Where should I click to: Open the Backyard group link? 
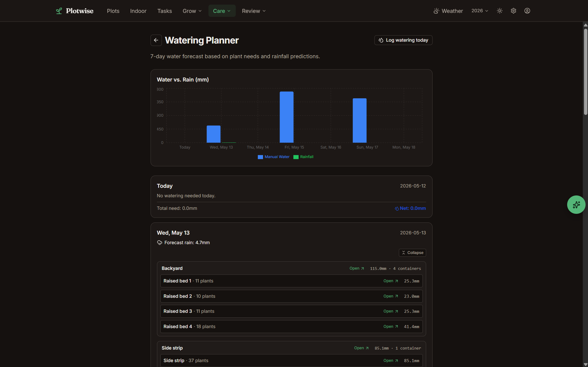357,268
